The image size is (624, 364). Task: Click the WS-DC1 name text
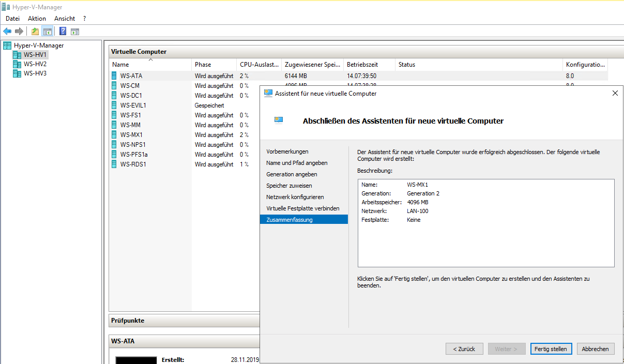tap(131, 95)
